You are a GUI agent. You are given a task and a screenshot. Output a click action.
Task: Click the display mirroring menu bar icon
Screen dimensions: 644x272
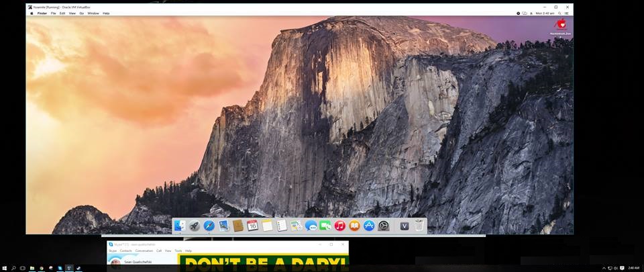tap(525, 13)
